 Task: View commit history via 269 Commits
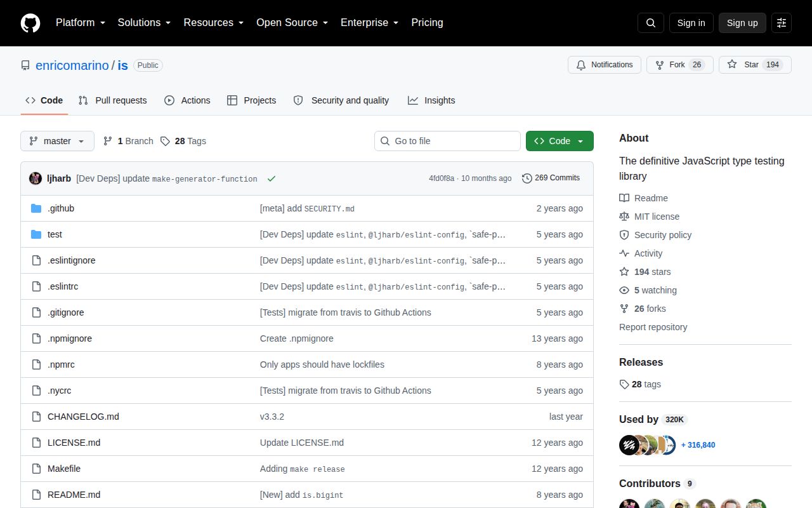tap(551, 178)
